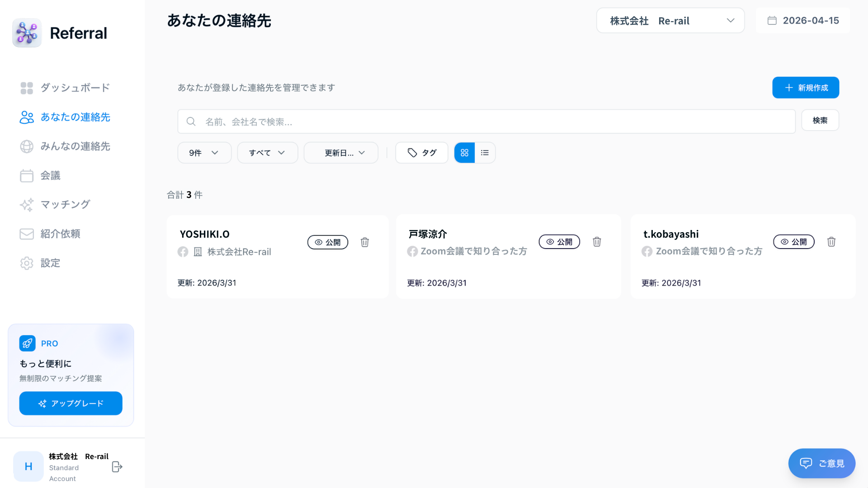Screen dimensions: 868x488
Task: Click the Facebook icon on 戸塚涼介 card
Action: 412,251
